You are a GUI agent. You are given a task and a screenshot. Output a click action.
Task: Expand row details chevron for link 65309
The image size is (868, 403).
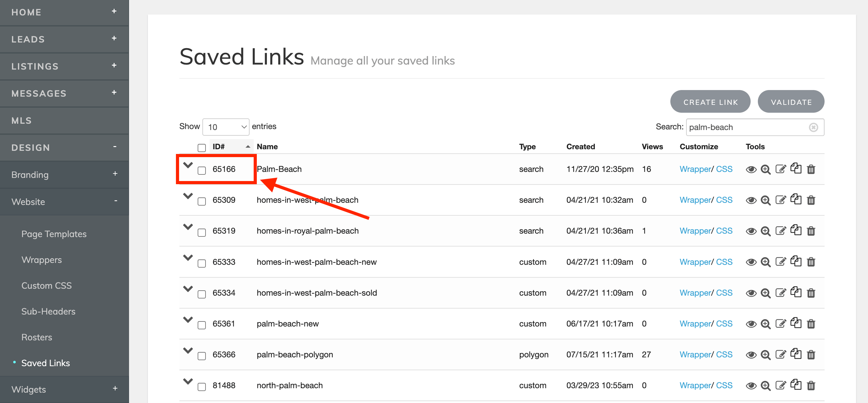coord(188,196)
